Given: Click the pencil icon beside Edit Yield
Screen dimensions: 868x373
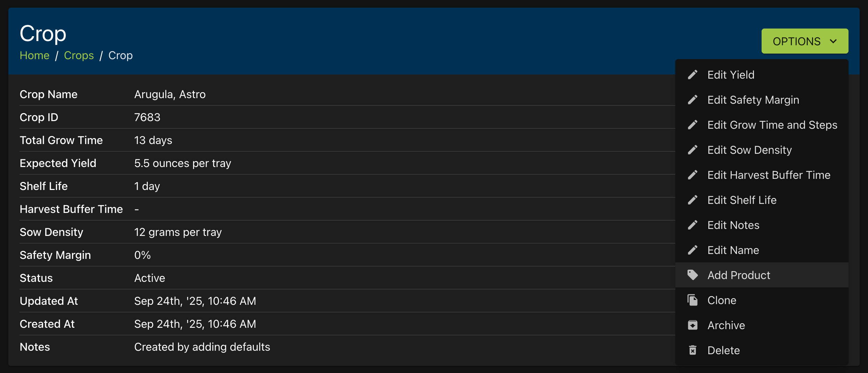Looking at the screenshot, I should click(x=692, y=75).
